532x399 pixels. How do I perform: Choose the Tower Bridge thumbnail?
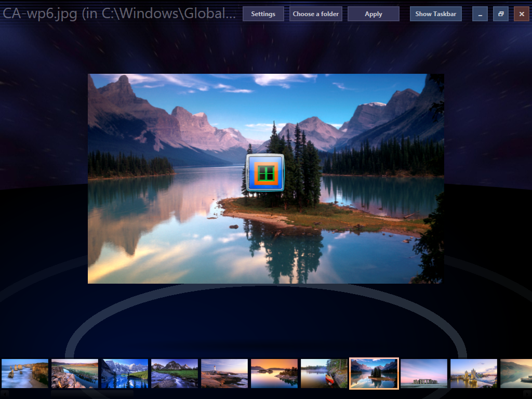point(474,374)
